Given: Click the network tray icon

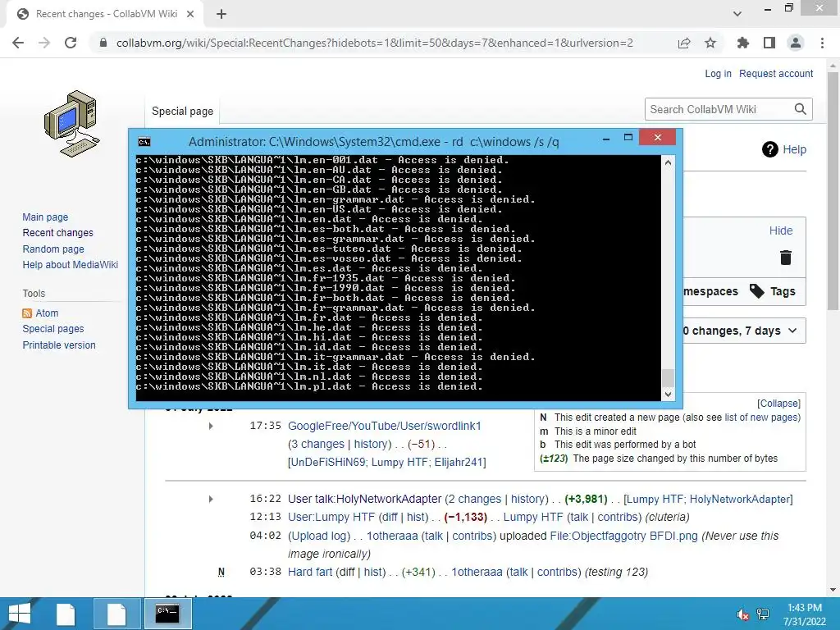Looking at the screenshot, I should tap(763, 614).
